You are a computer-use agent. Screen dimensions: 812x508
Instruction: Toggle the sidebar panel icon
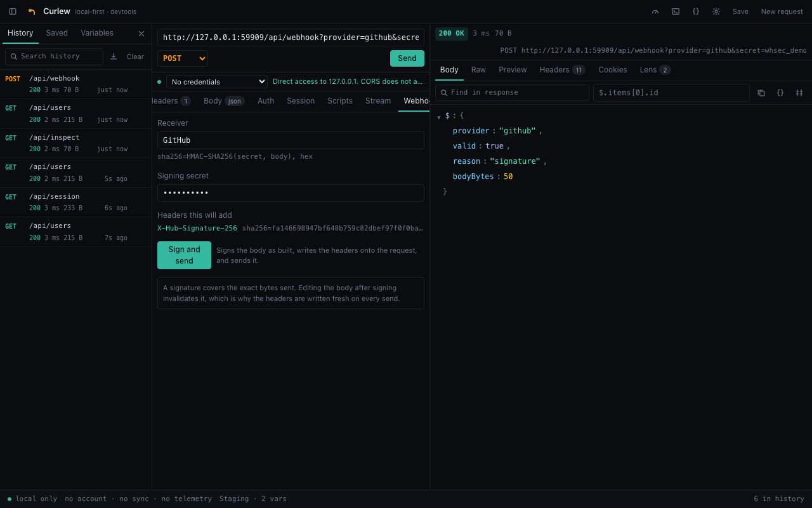[x=13, y=11]
